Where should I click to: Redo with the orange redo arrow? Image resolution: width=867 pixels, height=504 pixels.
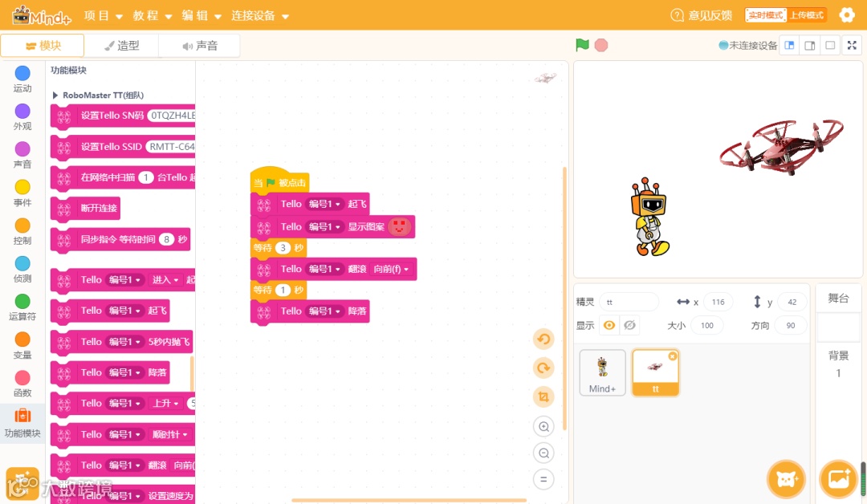click(x=543, y=368)
